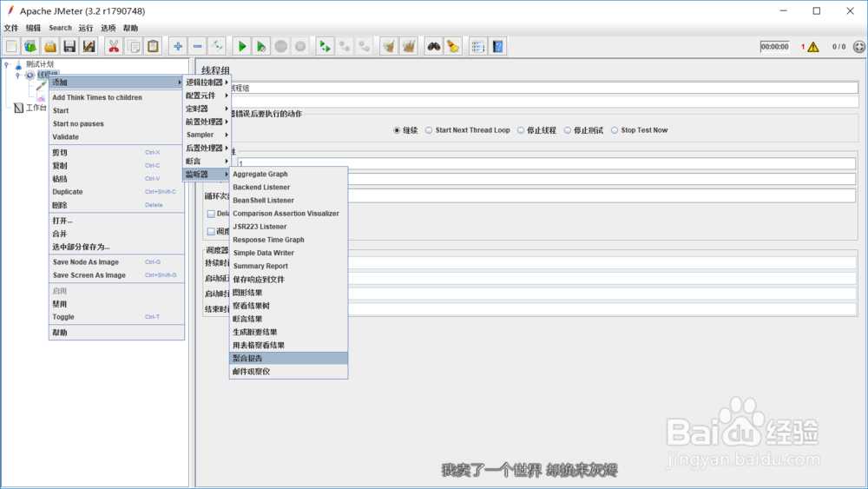The height and width of the screenshot is (489, 868).
Task: Open the Search menu
Action: [x=60, y=28]
